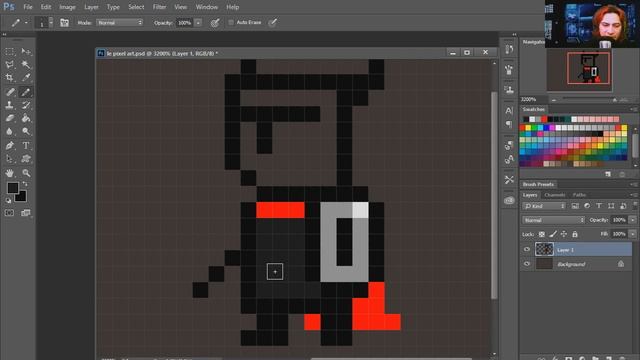
Task: Reset to default foreground and background colors
Action: point(9,200)
